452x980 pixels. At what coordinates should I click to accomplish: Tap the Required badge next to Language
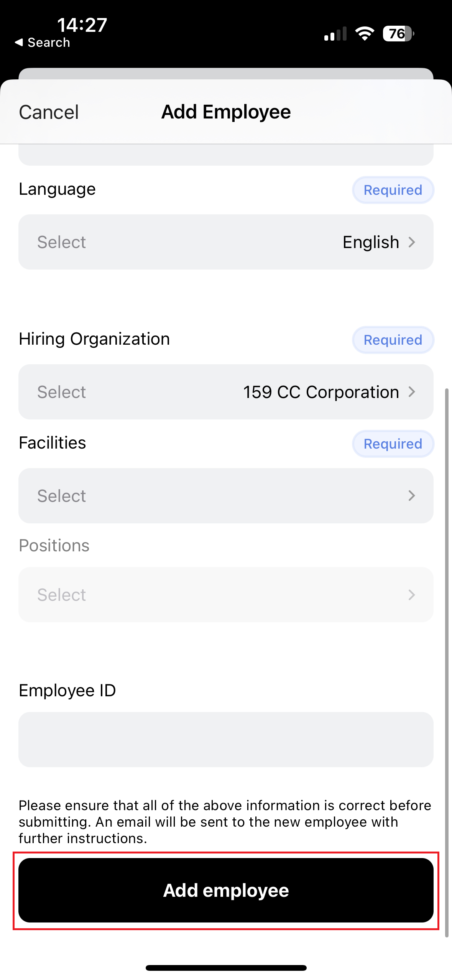[393, 190]
